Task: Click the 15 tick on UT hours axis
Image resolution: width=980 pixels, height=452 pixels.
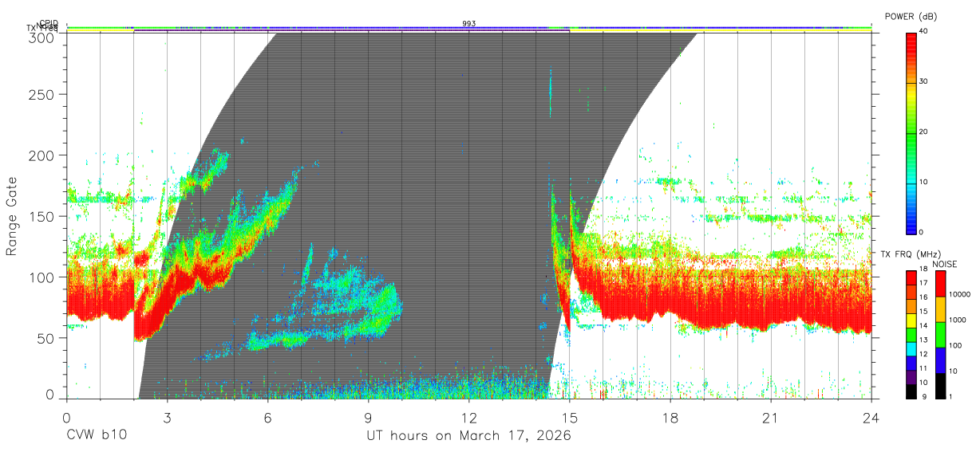Action: pos(570,417)
